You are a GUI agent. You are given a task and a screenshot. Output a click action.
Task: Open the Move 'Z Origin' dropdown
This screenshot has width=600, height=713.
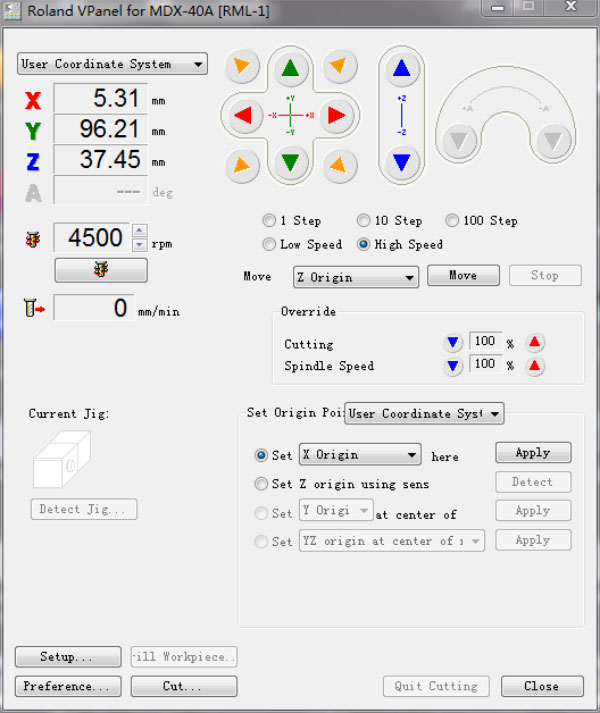point(356,277)
